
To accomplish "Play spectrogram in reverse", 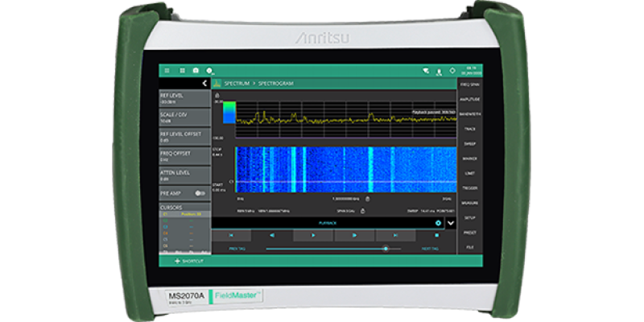I will click(272, 235).
